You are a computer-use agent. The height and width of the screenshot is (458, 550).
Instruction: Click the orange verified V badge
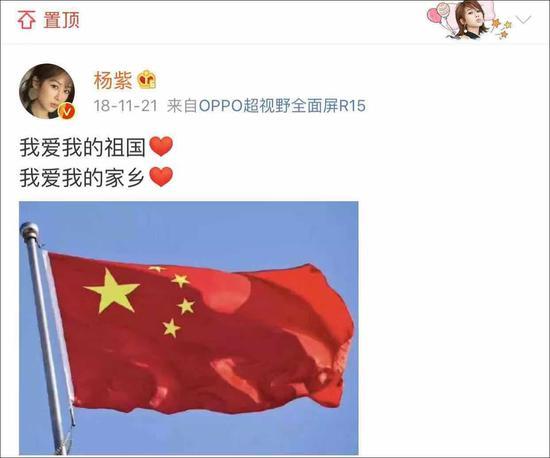click(x=67, y=112)
